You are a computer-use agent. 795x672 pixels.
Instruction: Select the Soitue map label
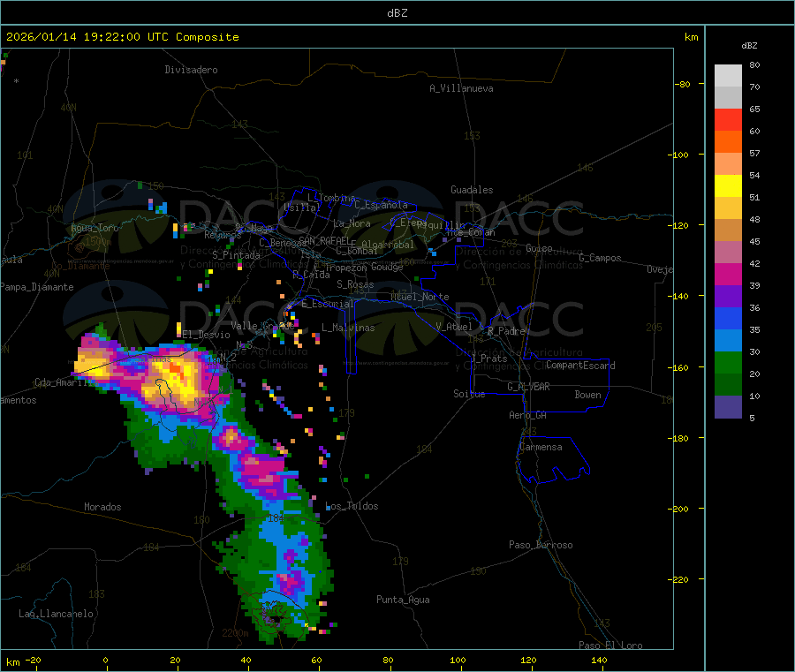469,394
